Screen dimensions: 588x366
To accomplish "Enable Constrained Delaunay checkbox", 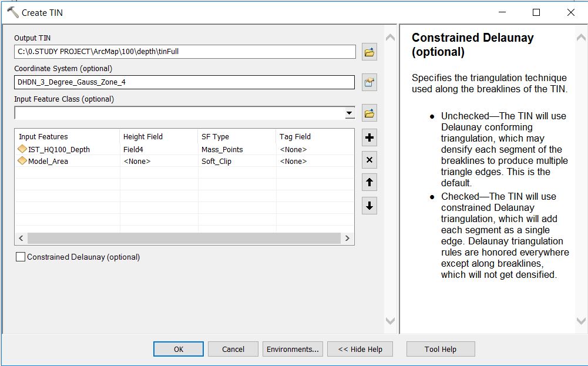I will [x=21, y=257].
